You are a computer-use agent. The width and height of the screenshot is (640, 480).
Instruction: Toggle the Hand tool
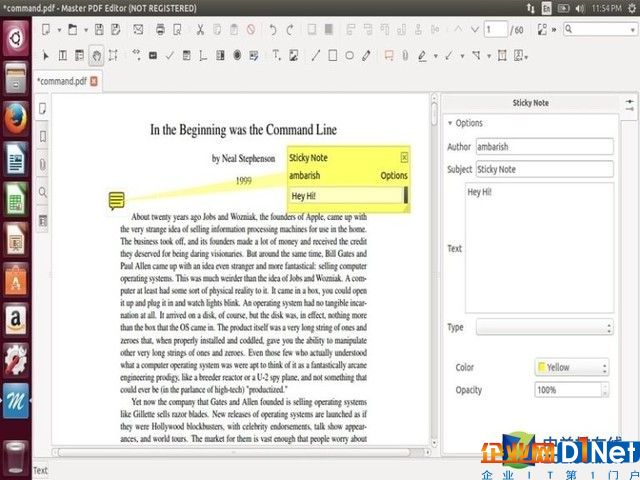click(96, 56)
